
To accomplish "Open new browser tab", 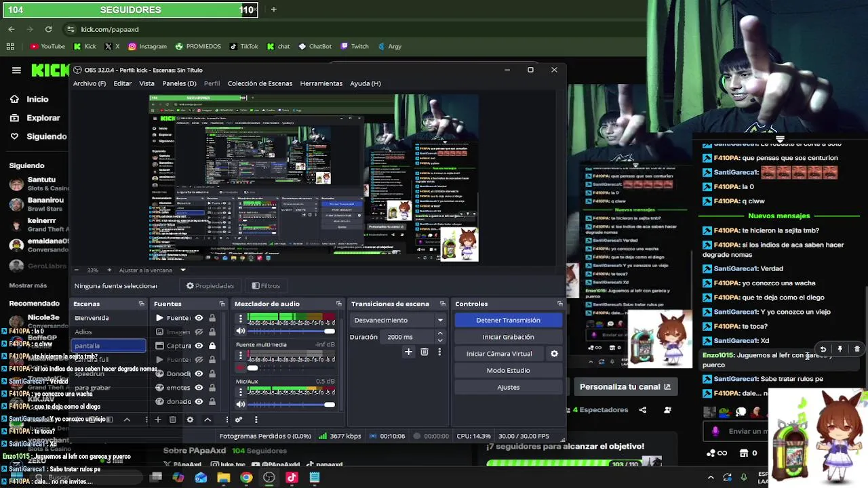I will [x=273, y=9].
